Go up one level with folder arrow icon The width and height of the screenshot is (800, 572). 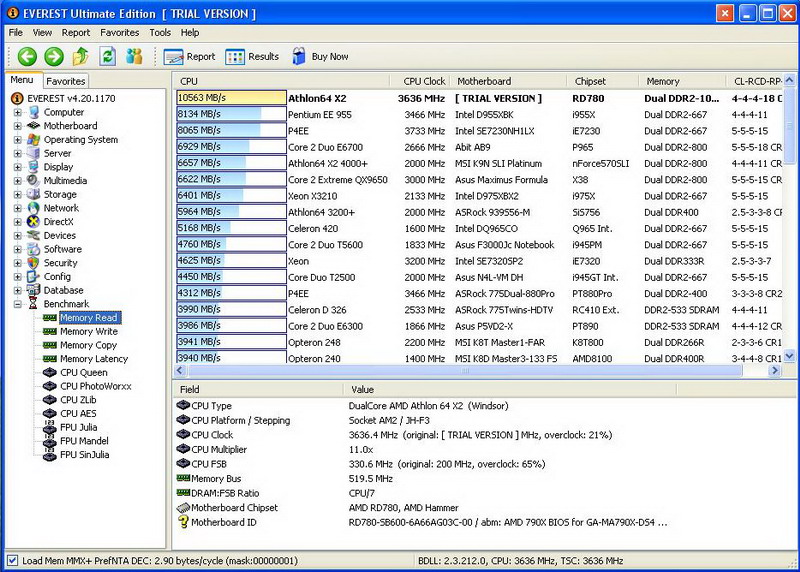coord(81,57)
